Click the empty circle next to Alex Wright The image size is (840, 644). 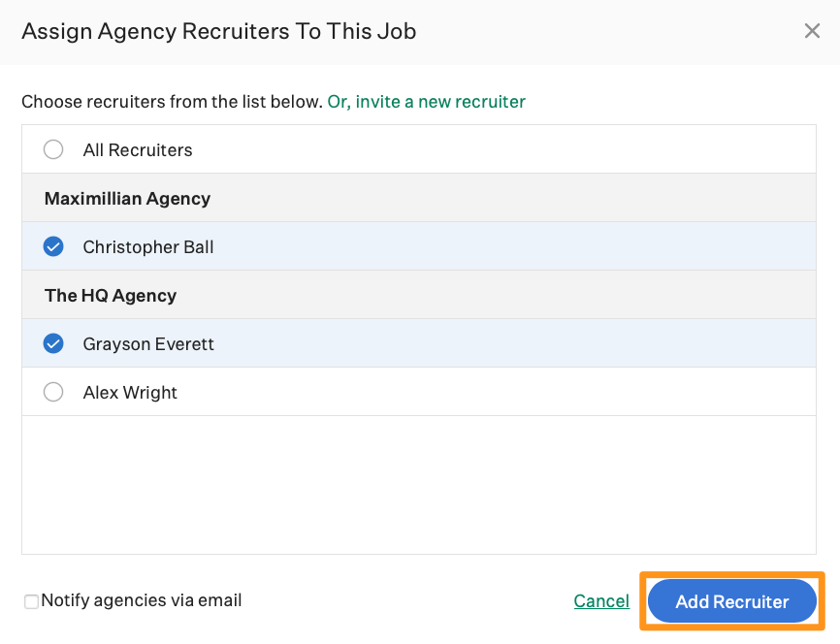(x=53, y=392)
